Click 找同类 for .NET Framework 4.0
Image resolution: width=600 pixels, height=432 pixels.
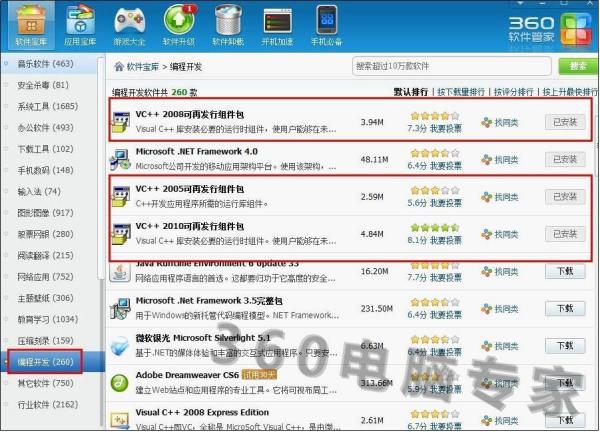pyautogui.click(x=500, y=160)
